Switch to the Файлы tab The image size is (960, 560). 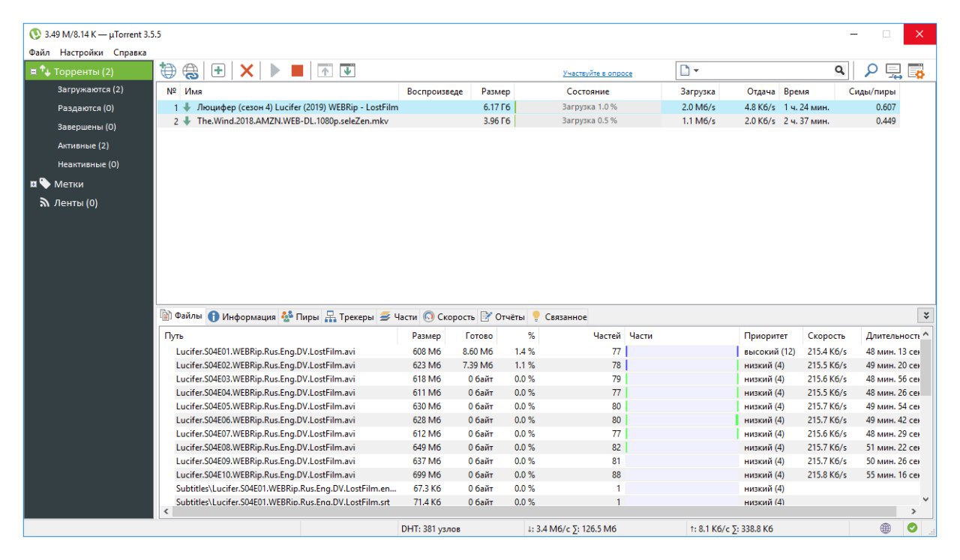pyautogui.click(x=181, y=316)
